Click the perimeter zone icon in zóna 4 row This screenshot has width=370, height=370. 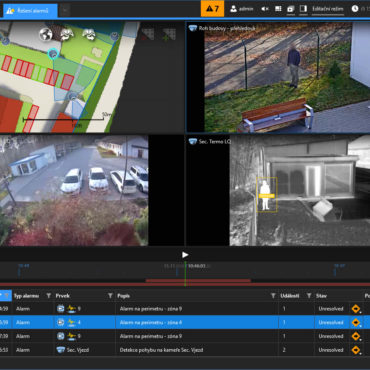click(71, 323)
